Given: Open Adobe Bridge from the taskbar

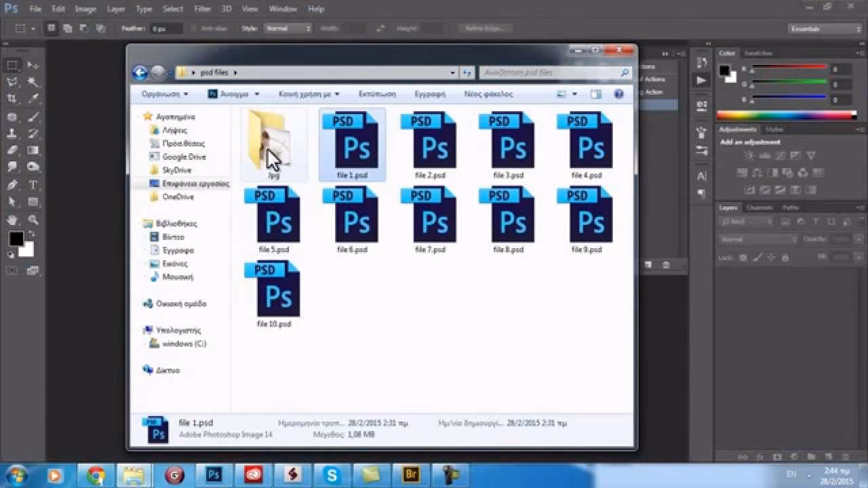Looking at the screenshot, I should click(x=410, y=476).
